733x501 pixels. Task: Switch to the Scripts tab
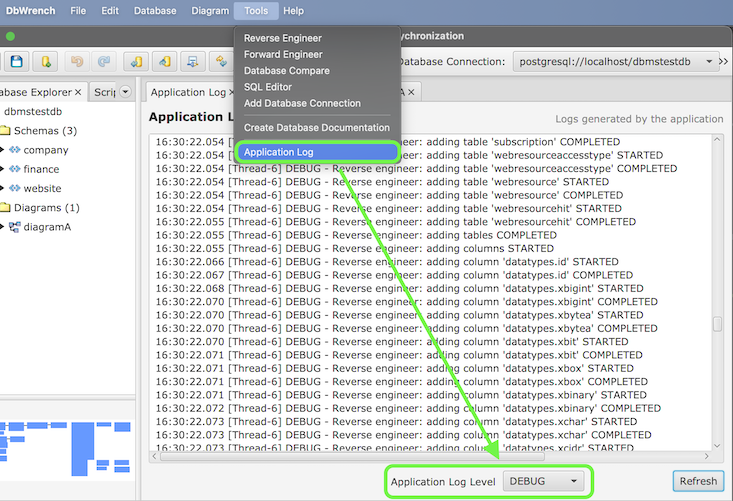click(105, 92)
